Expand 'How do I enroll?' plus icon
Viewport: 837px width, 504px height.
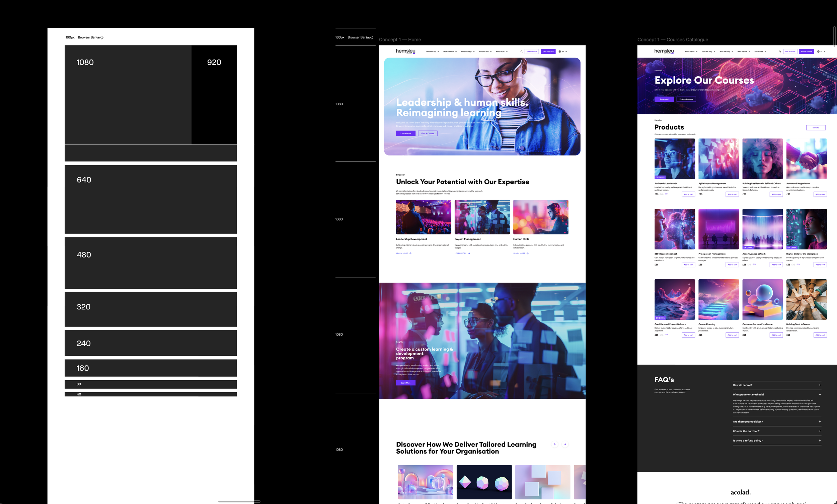pyautogui.click(x=820, y=385)
